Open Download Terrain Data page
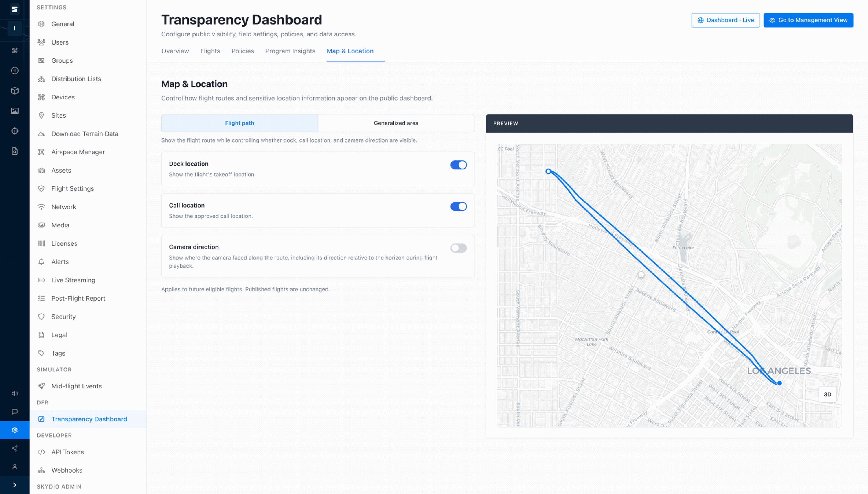Image resolution: width=868 pixels, height=494 pixels. click(x=88, y=134)
